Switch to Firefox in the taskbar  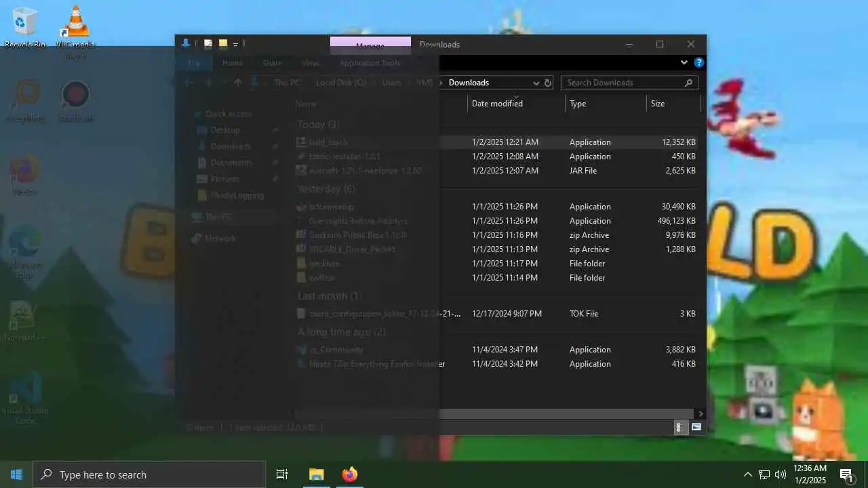click(349, 474)
